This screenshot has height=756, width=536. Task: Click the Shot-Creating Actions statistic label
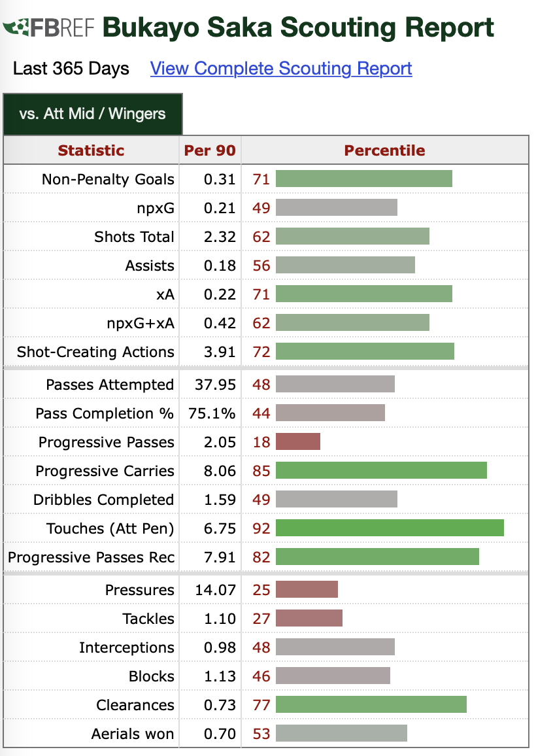95,352
